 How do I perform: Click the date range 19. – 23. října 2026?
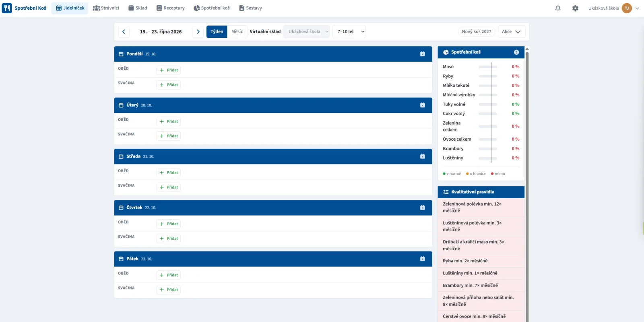coord(161,31)
